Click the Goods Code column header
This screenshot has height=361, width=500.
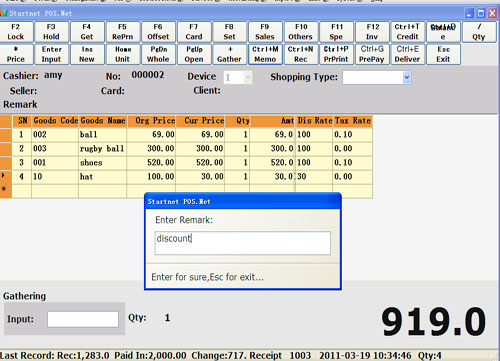pos(55,121)
